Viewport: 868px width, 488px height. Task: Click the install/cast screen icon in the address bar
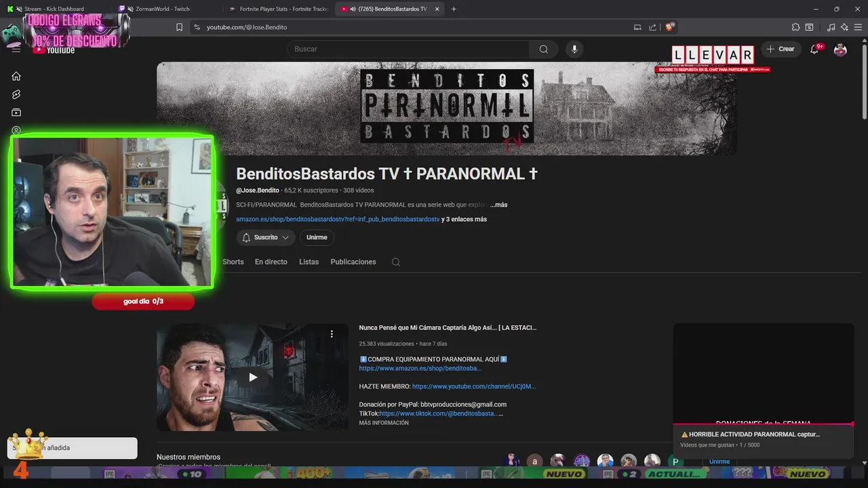click(x=637, y=27)
